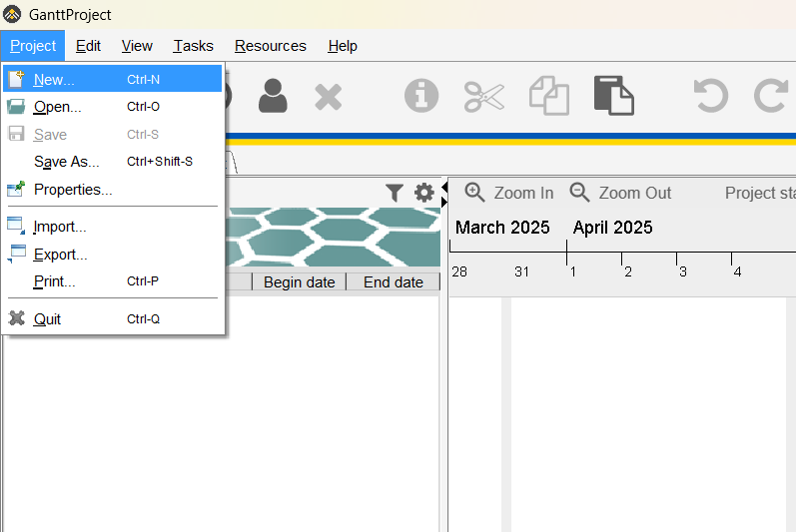Image resolution: width=796 pixels, height=532 pixels.
Task: Click the Cut scissors toolbar icon
Action: click(x=484, y=97)
